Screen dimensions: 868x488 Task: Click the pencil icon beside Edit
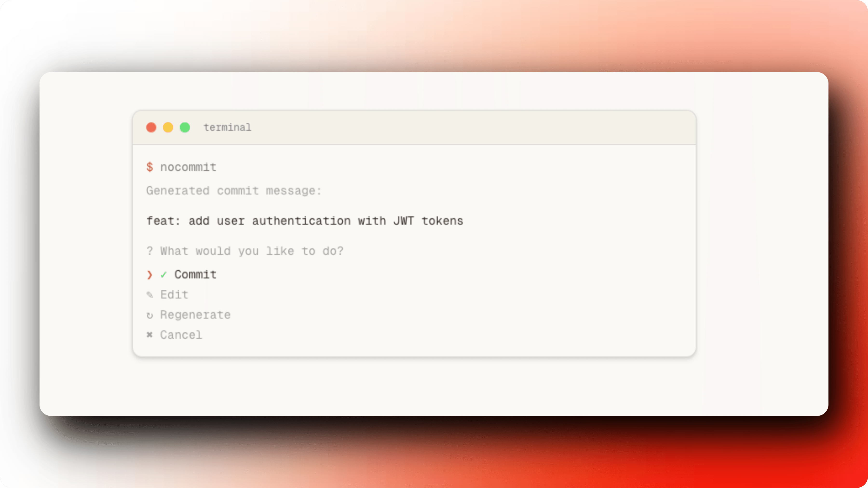click(x=149, y=295)
